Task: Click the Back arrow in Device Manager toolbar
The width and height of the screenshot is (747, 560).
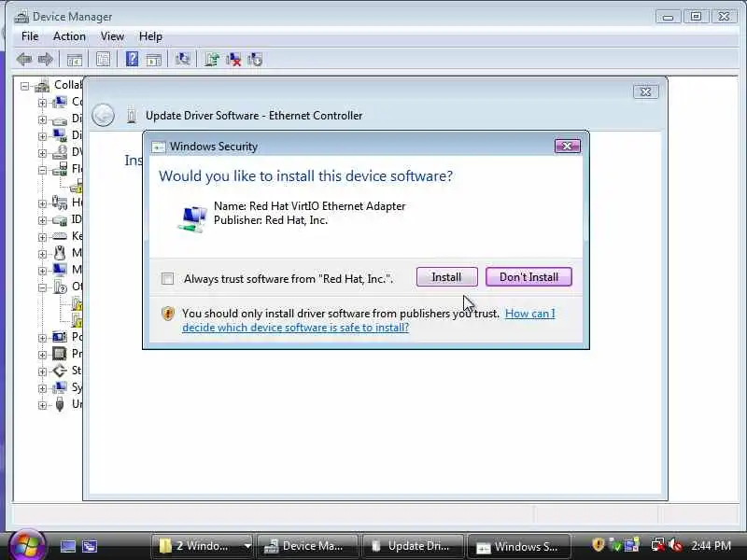Action: [x=24, y=60]
